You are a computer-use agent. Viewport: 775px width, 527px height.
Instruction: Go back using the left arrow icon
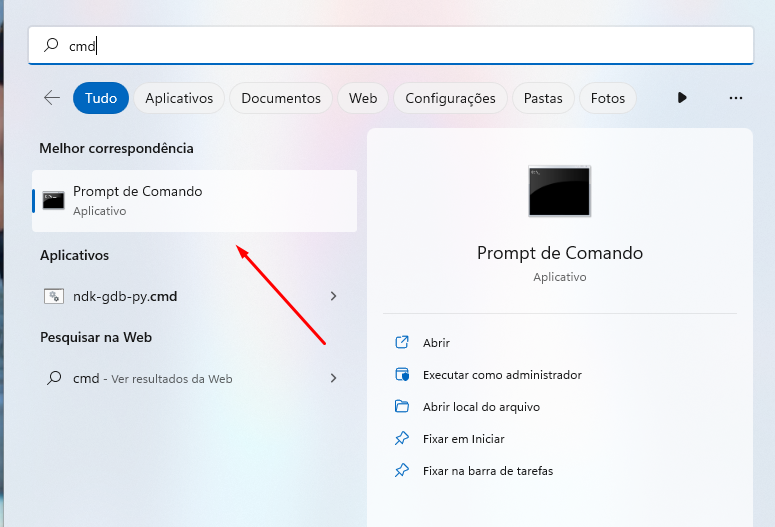[x=52, y=98]
